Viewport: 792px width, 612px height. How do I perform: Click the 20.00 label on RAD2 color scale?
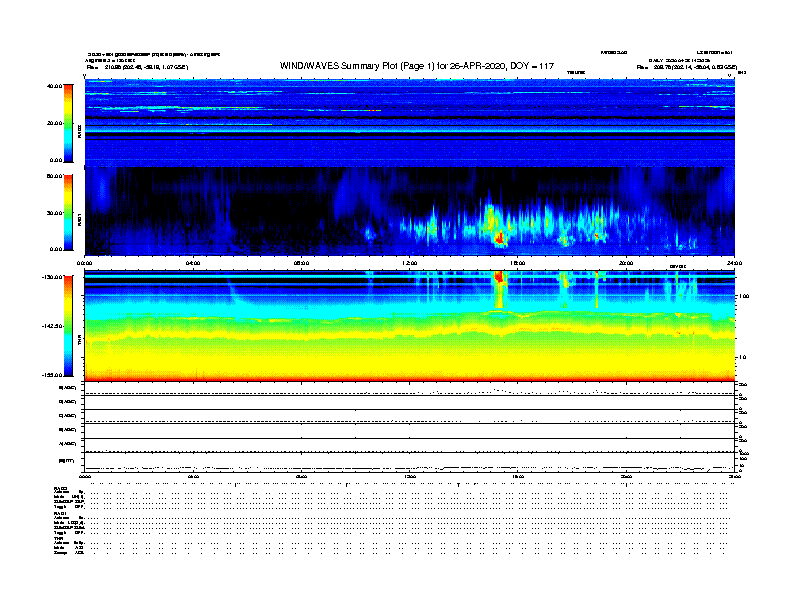click(x=54, y=123)
